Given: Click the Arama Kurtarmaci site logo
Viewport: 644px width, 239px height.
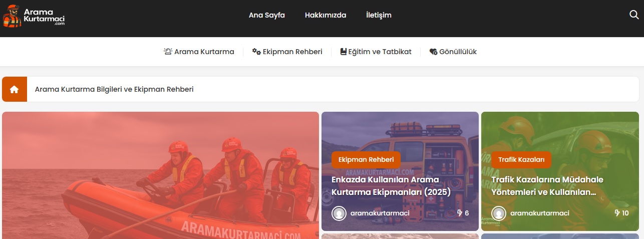Looking at the screenshot, I should [34, 16].
